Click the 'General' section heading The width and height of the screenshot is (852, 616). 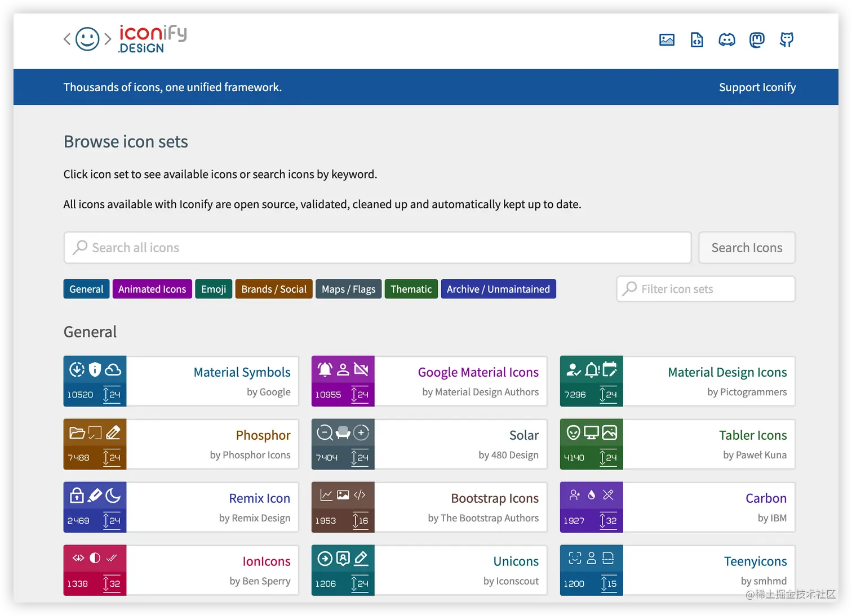point(90,332)
